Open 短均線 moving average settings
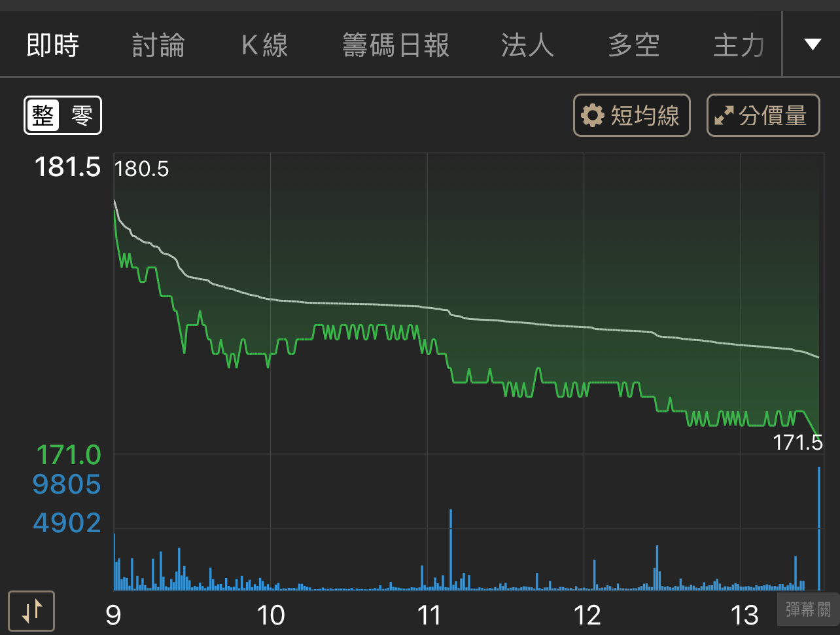Image resolution: width=840 pixels, height=635 pixels. tap(632, 116)
